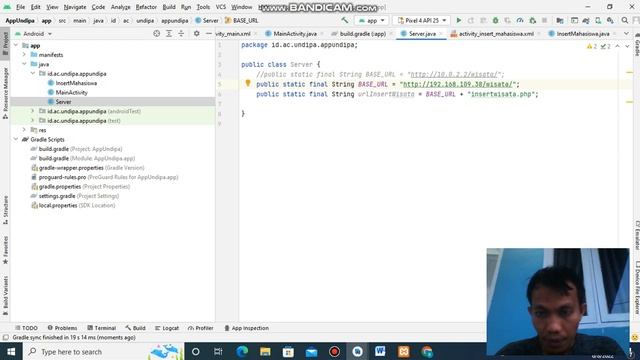Click the Make Project hammer icon
Image resolution: width=640 pixels, height=360 pixels.
point(345,20)
